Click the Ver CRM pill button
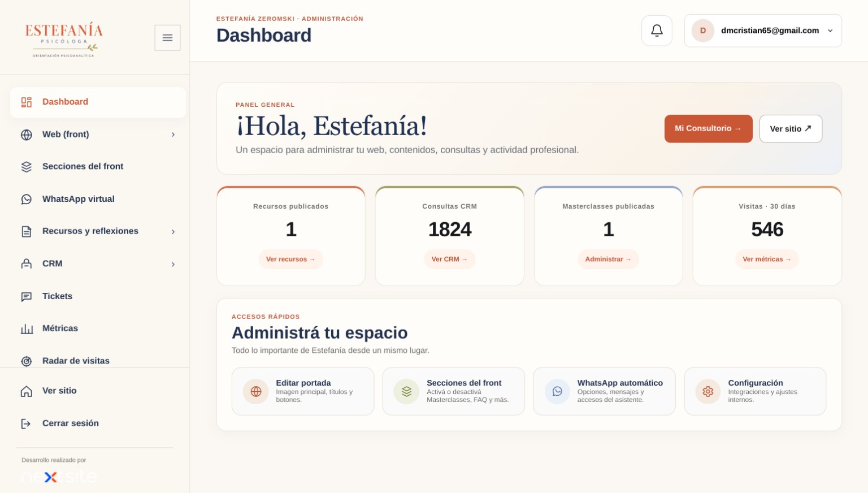 click(x=449, y=259)
